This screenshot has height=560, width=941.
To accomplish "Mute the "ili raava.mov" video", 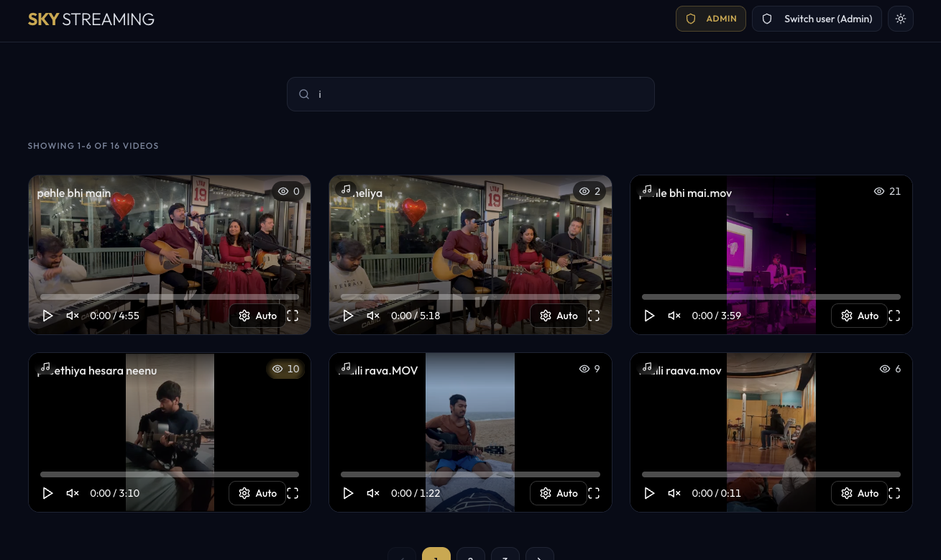I will 674,493.
